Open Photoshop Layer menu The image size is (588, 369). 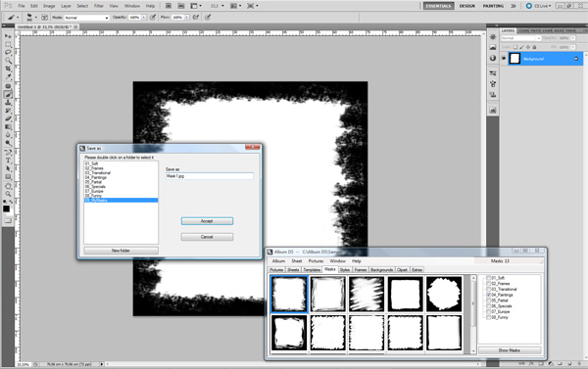[x=66, y=6]
